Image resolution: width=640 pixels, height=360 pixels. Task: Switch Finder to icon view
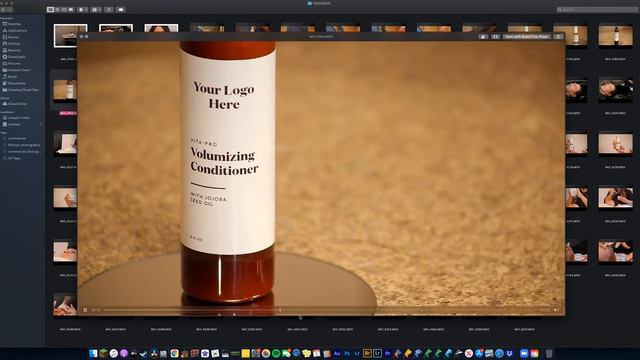point(50,9)
